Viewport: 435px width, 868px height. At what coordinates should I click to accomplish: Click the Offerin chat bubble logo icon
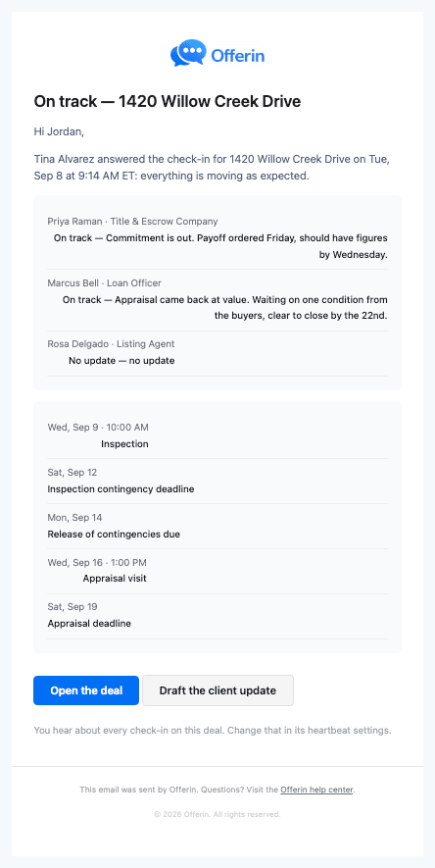pos(188,53)
